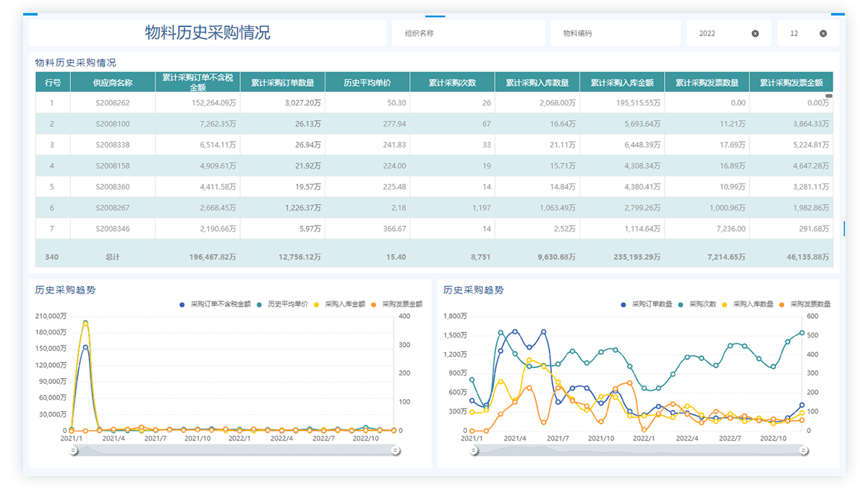Click left zoom slider handle of left chart
Image resolution: width=868 pixels, height=488 pixels.
pyautogui.click(x=73, y=450)
